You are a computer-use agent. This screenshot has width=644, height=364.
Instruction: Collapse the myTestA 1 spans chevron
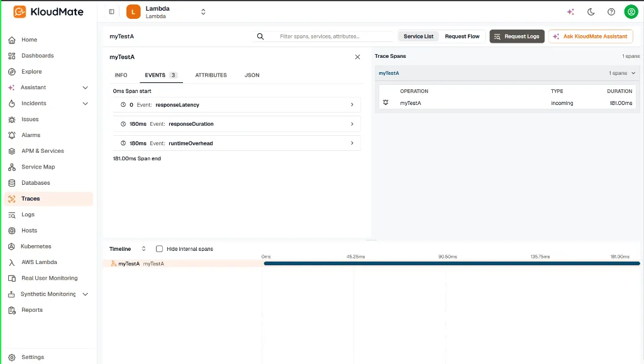pos(633,73)
